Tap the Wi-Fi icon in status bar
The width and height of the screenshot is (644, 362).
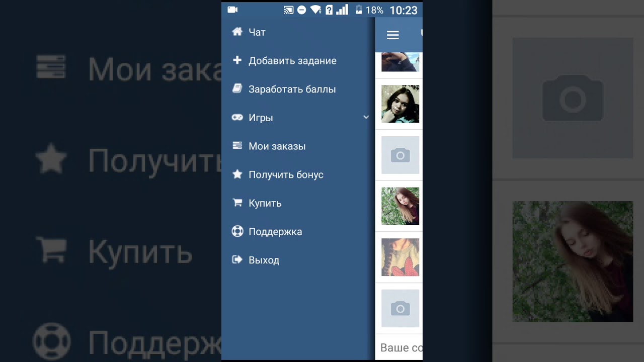point(316,10)
